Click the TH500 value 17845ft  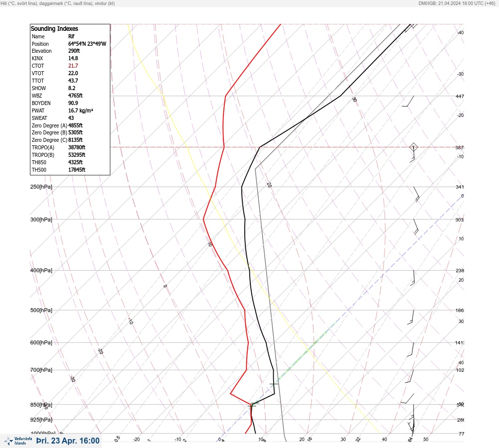(77, 170)
